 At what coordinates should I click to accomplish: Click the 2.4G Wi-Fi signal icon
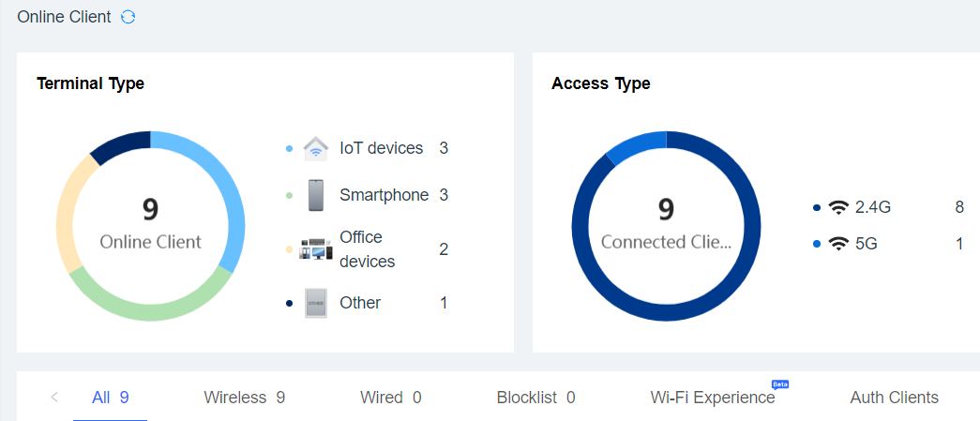[838, 207]
